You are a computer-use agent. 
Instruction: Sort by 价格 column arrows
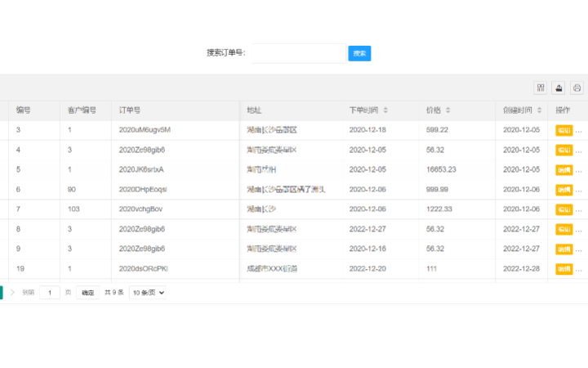point(448,110)
